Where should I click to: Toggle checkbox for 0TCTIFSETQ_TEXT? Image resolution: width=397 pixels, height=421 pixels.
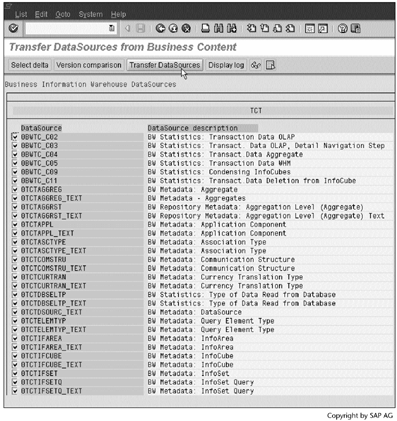(14, 391)
